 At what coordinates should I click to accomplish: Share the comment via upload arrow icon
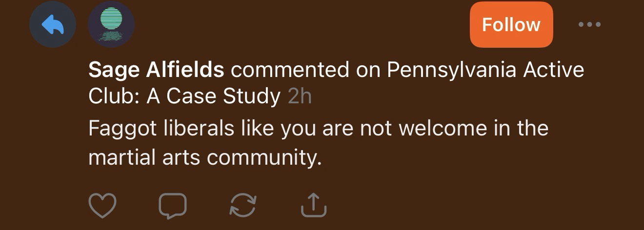(313, 205)
